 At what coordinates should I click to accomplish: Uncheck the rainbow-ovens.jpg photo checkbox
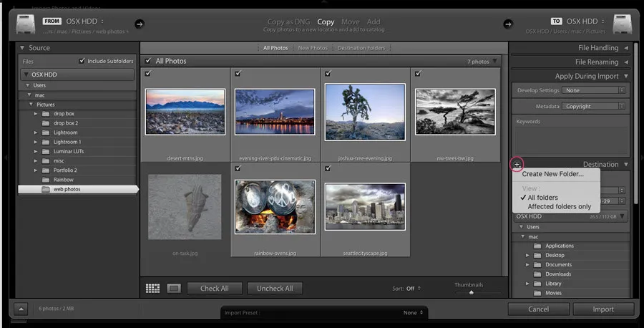[x=238, y=168]
